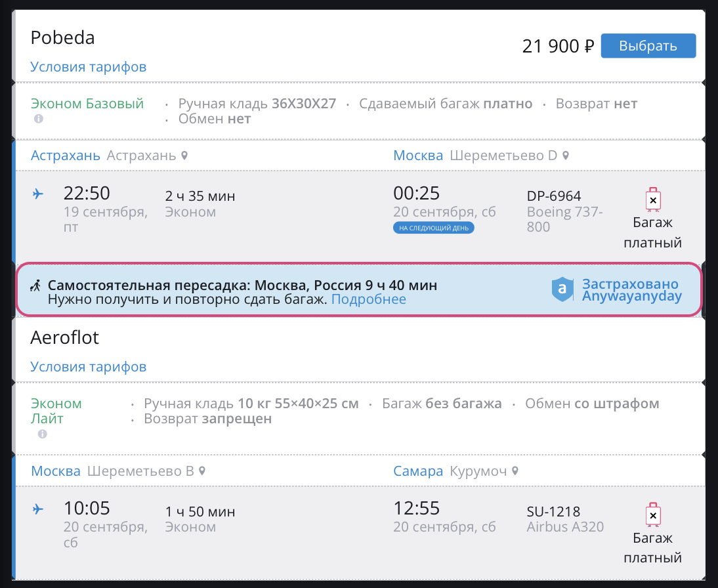718x588 pixels.
Task: Click info icon under Эконом Лайт
Action: point(43,434)
